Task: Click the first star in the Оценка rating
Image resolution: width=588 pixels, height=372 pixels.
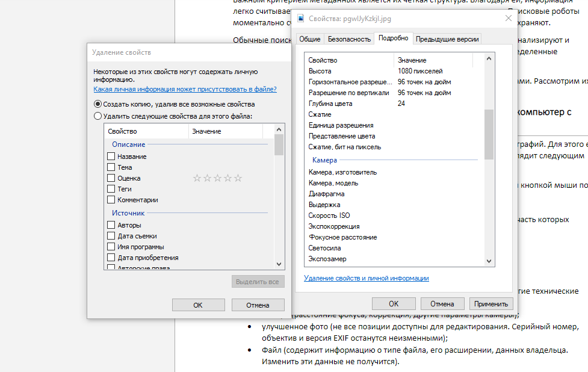Action: click(196, 178)
